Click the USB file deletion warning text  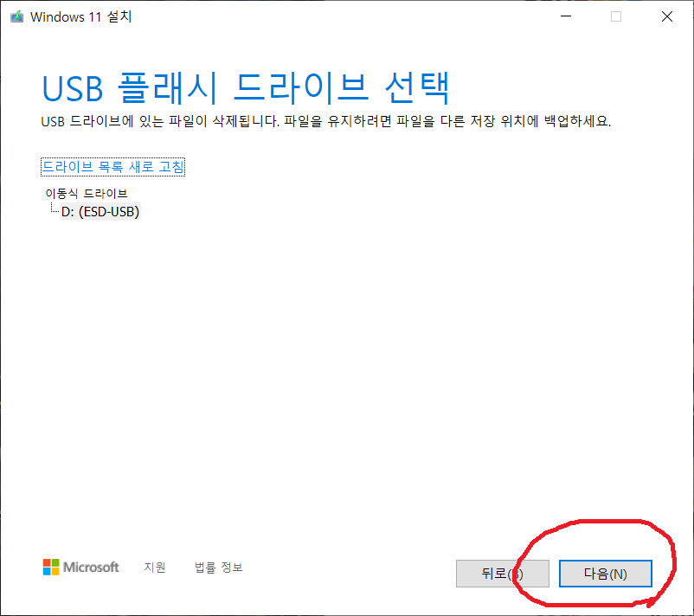pos(325,121)
